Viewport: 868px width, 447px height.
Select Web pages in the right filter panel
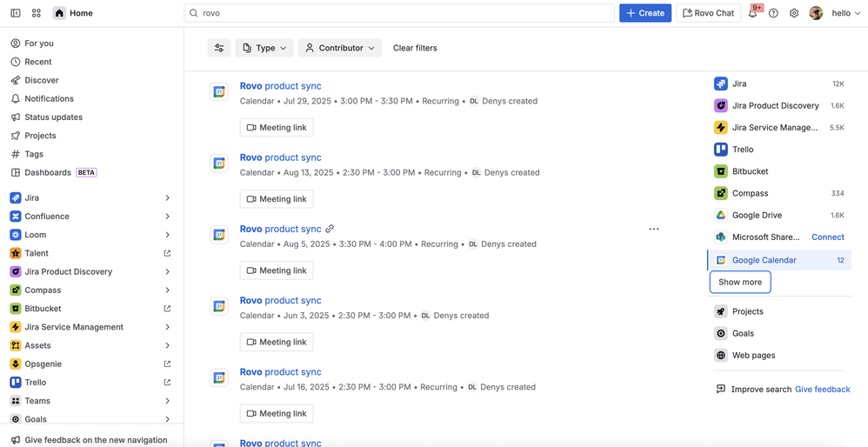tap(779, 356)
